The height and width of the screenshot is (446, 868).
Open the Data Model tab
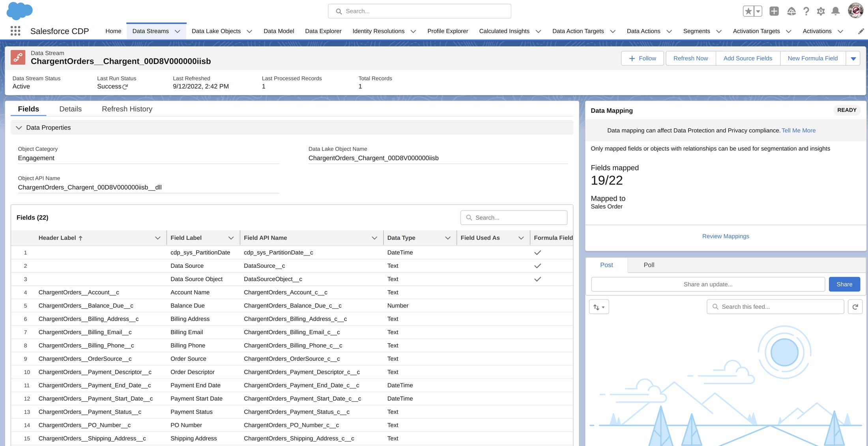(279, 31)
